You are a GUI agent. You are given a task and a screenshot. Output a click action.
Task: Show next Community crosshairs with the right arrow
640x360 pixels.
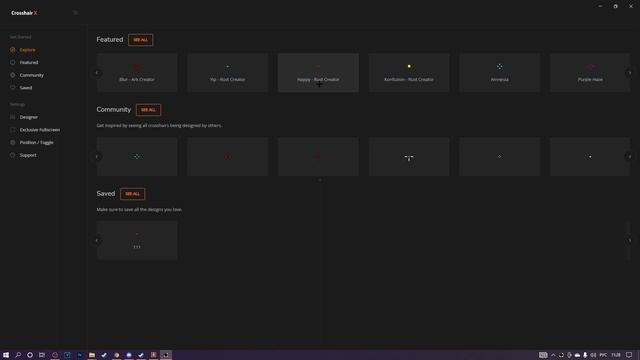pyautogui.click(x=629, y=157)
